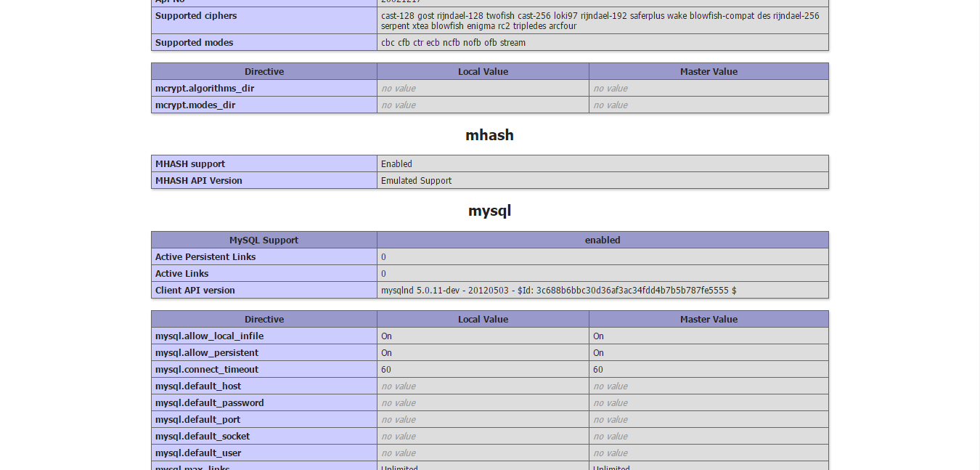The width and height of the screenshot is (980, 470).
Task: Select the "MHASH API Version" label
Action: pos(199,180)
